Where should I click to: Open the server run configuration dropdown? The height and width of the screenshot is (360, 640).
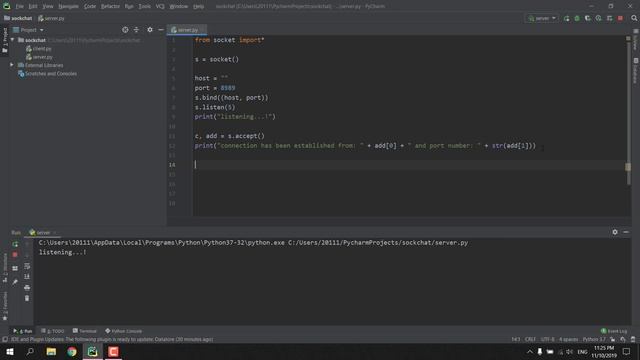542,18
